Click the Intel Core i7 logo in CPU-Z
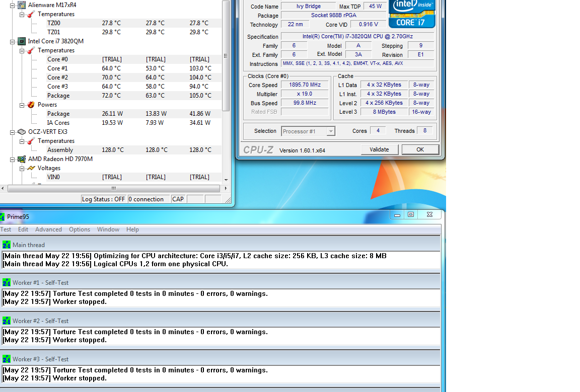The height and width of the screenshot is (392, 580). [412, 13]
